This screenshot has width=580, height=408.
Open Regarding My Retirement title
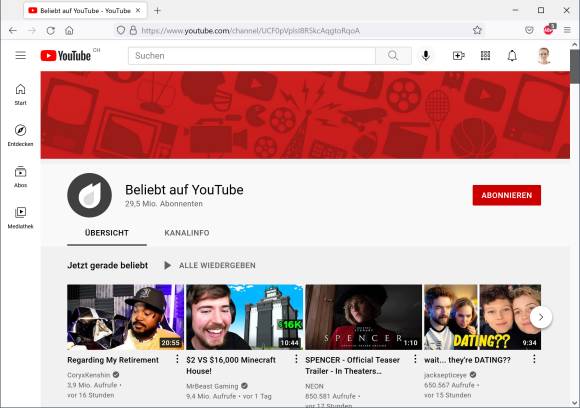pyautogui.click(x=113, y=360)
